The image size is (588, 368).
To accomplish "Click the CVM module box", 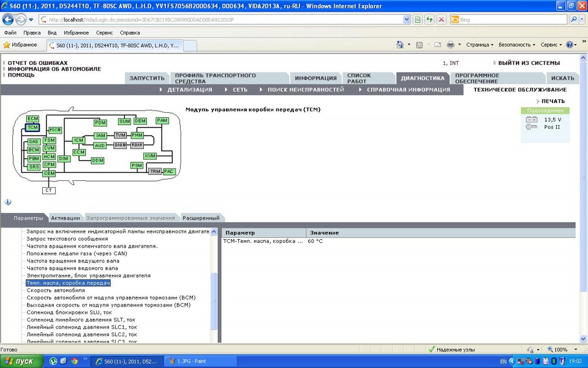I will [x=49, y=148].
